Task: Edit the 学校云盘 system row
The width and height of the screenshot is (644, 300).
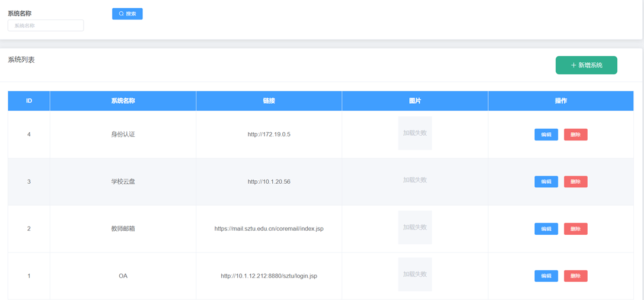Action: pos(546,181)
